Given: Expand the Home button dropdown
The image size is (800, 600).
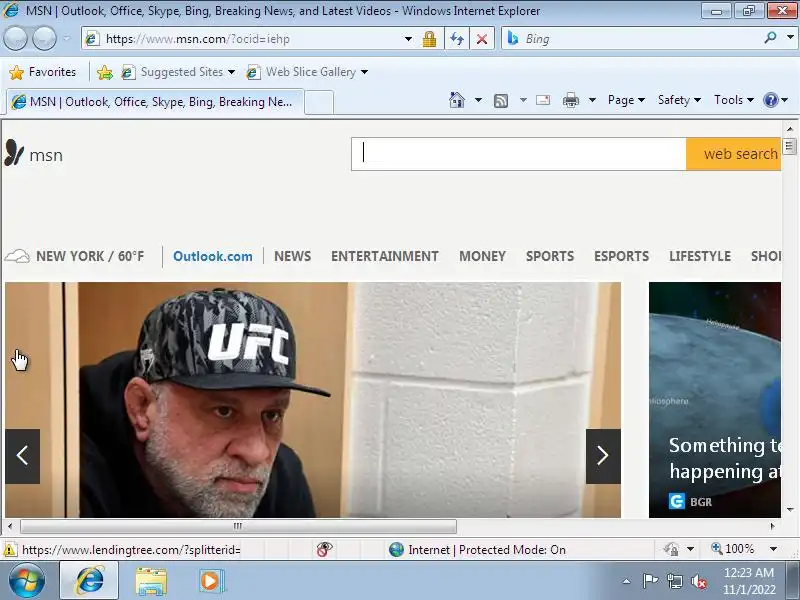Looking at the screenshot, I should pyautogui.click(x=478, y=100).
